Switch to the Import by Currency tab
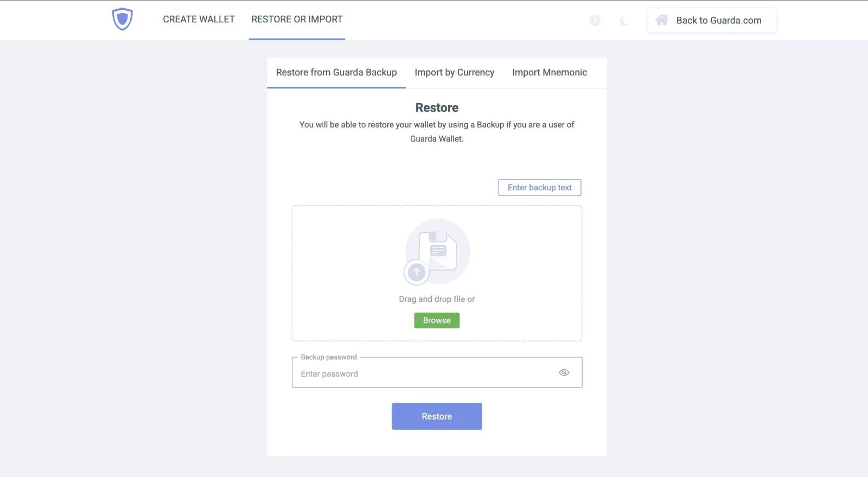Screen dimensions: 868x477 [x=455, y=73]
